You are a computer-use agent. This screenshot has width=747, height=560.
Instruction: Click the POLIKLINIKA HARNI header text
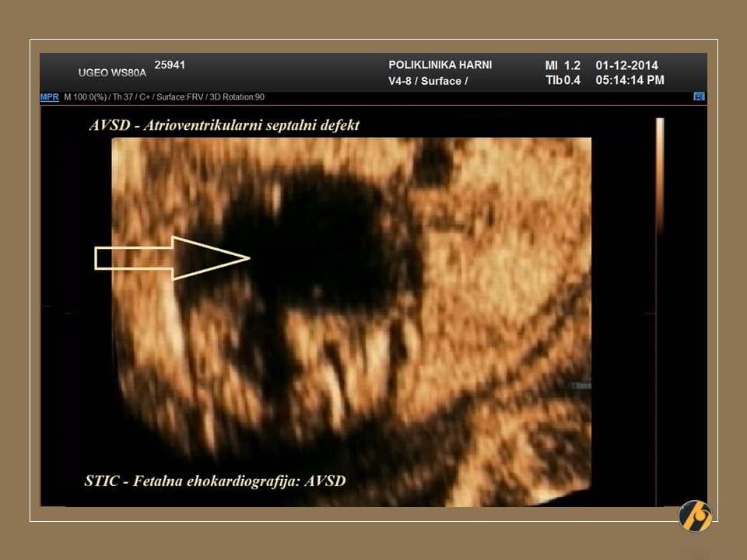point(440,65)
